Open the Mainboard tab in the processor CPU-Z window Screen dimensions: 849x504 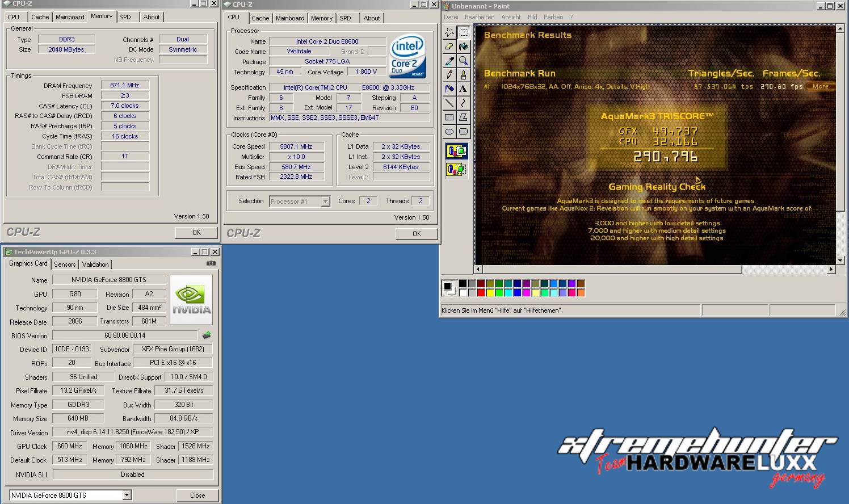coord(290,18)
